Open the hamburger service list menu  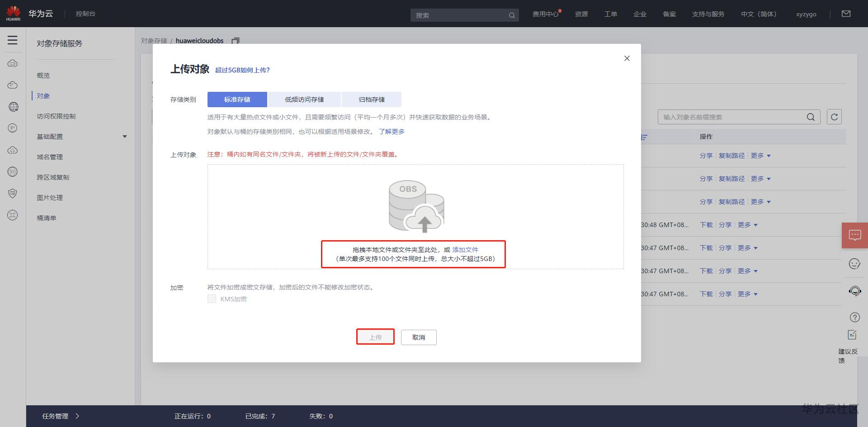pyautogui.click(x=13, y=40)
